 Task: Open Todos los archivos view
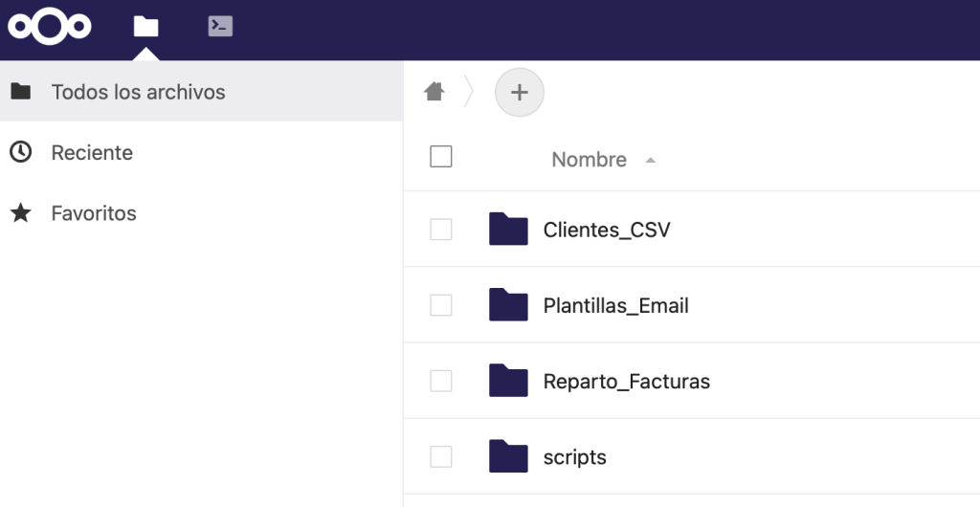click(138, 92)
